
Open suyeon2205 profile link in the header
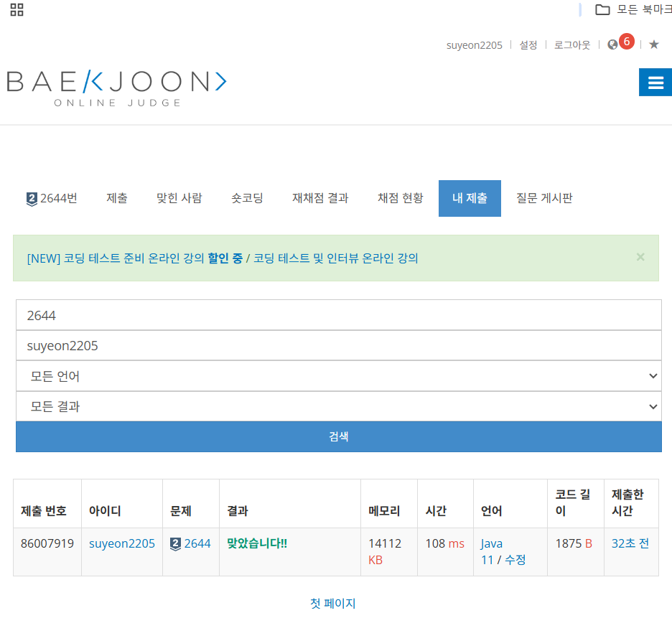coord(474,45)
